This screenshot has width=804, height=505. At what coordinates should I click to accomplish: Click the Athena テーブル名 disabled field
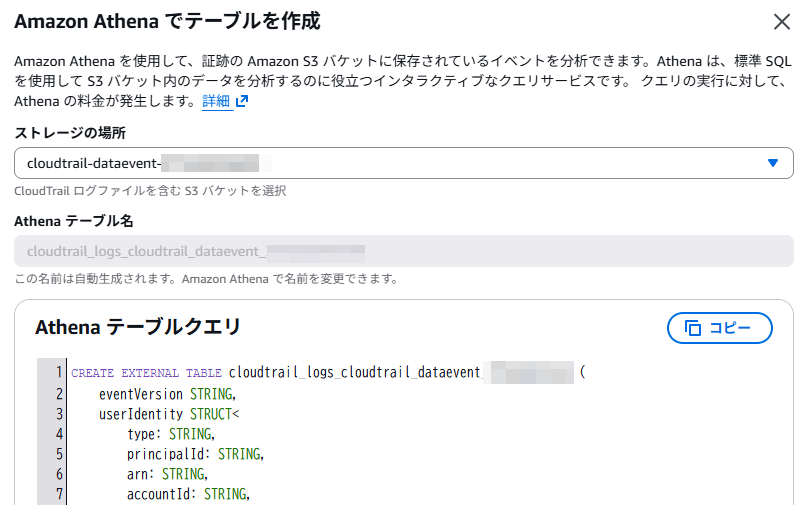[x=404, y=251]
